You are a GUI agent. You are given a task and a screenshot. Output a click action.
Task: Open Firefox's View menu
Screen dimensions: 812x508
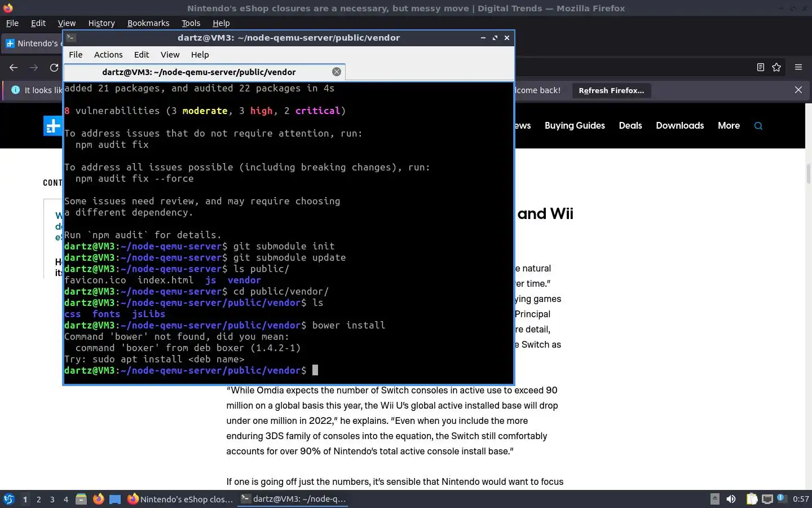[67, 23]
